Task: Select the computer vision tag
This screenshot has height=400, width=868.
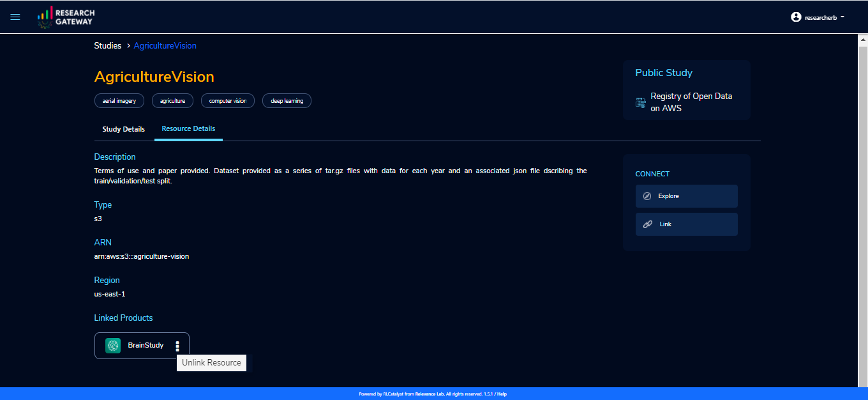Action: (228, 101)
